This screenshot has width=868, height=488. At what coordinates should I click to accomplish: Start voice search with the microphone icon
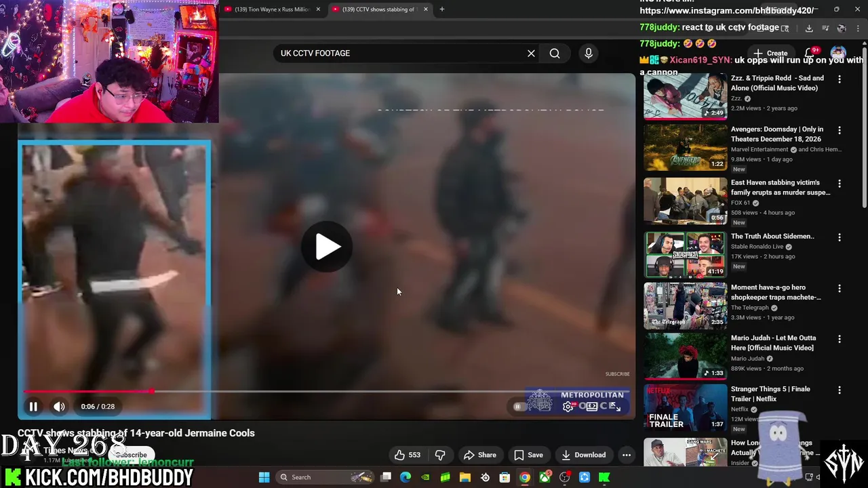point(589,53)
